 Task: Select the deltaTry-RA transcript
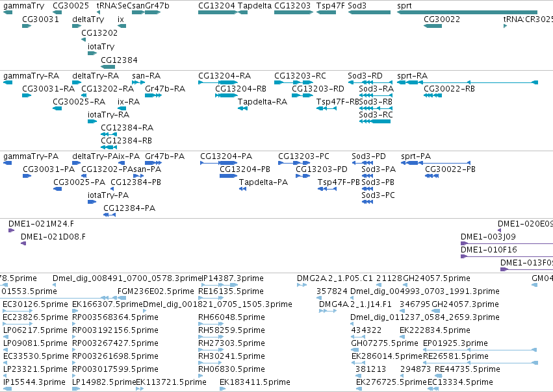(77, 82)
